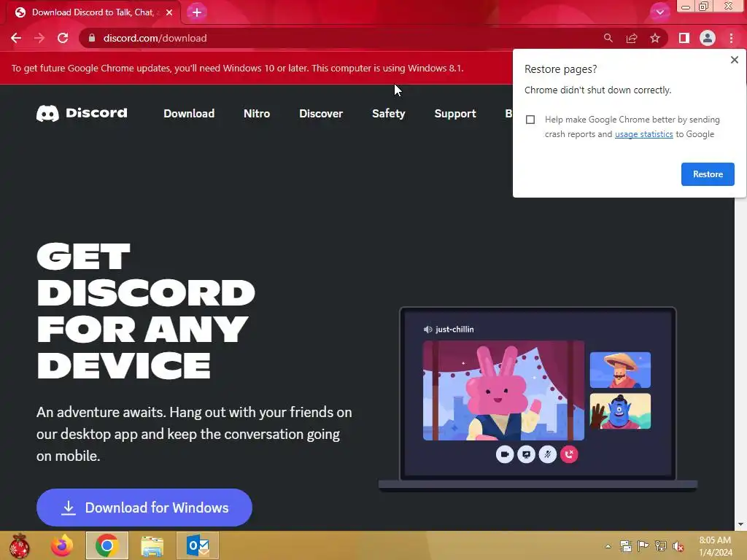The image size is (747, 560).
Task: Show hidden tray icons arrow
Action: (x=608, y=546)
